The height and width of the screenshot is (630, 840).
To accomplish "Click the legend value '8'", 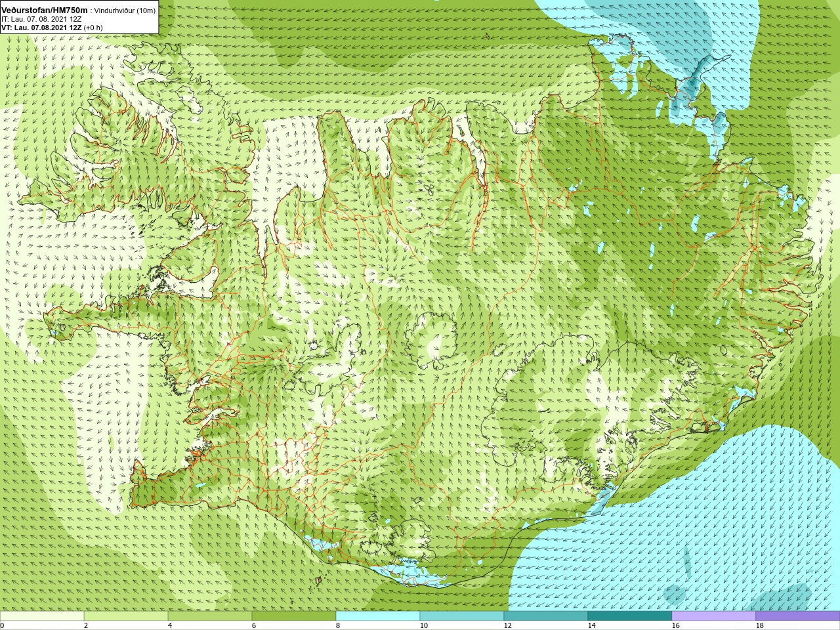I will point(338,625).
